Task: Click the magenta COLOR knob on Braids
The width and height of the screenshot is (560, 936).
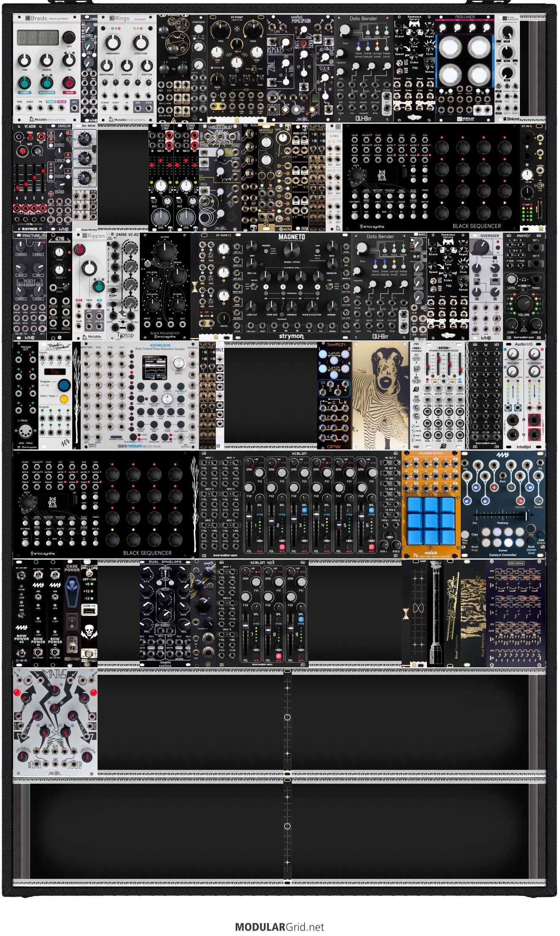Action: pos(69,83)
